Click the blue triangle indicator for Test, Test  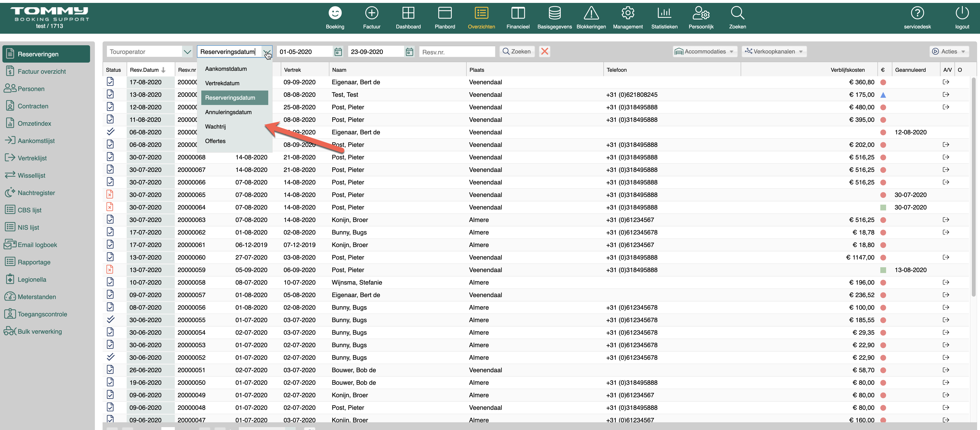[x=883, y=95]
